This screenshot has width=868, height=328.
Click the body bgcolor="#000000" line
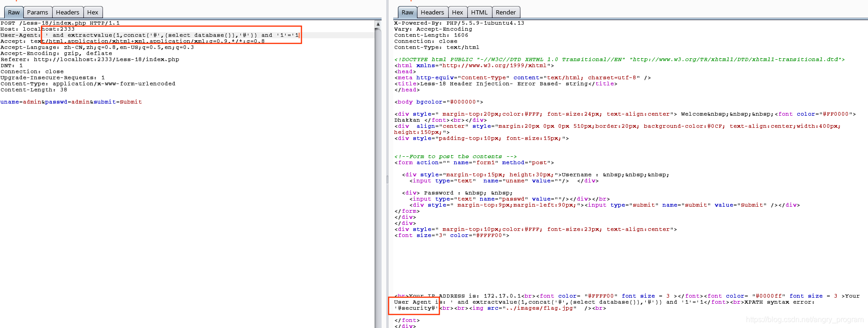438,102
